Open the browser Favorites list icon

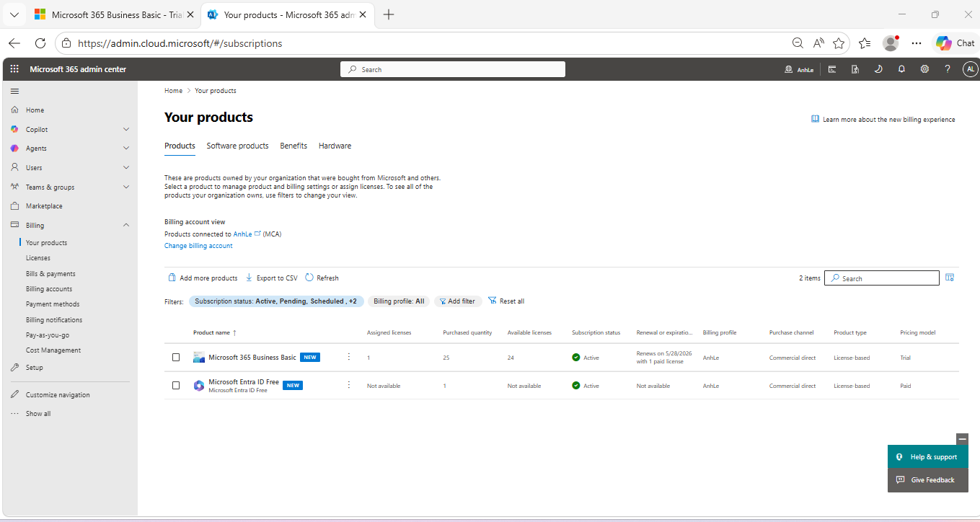pos(865,43)
